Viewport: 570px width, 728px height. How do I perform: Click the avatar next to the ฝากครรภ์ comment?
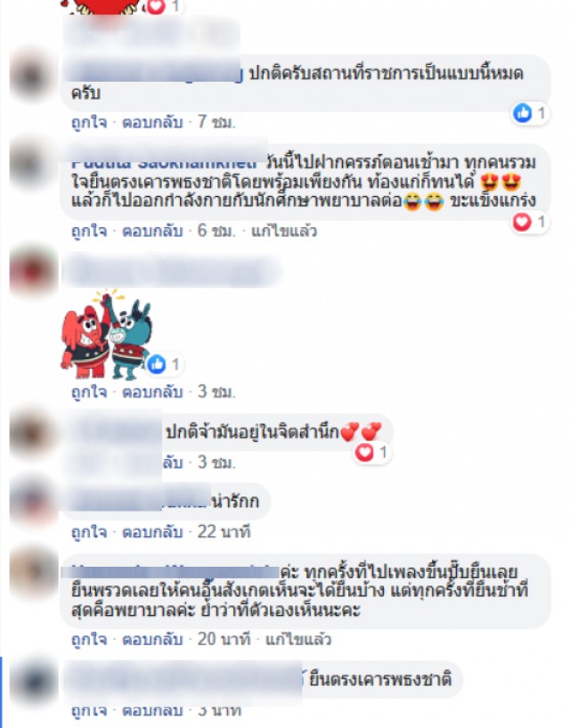point(32,164)
